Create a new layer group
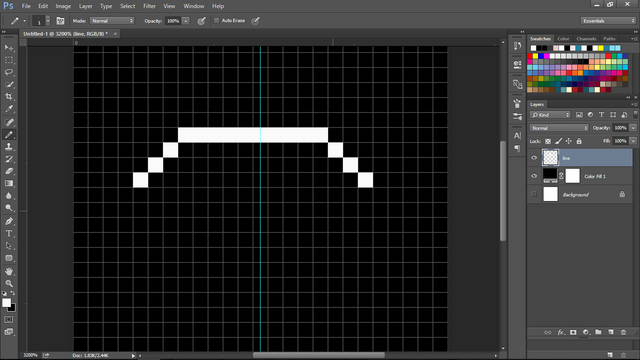The height and width of the screenshot is (360, 640). click(x=598, y=332)
